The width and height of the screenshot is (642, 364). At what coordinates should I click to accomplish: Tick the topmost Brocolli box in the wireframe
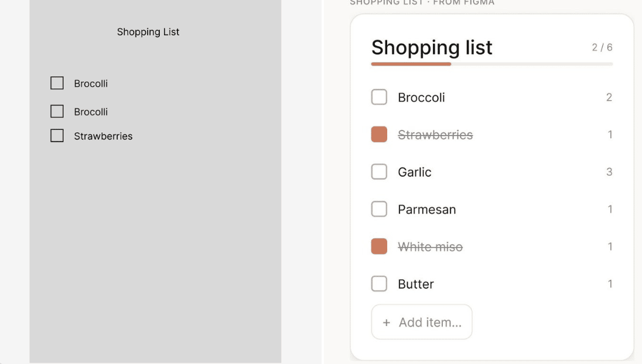57,83
